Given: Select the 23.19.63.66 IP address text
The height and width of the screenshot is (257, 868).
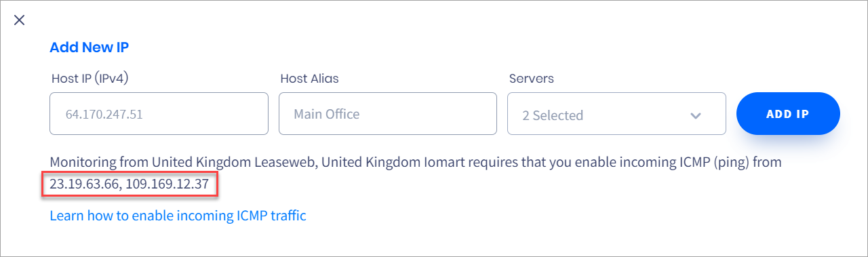Looking at the screenshot, I should click(x=83, y=184).
